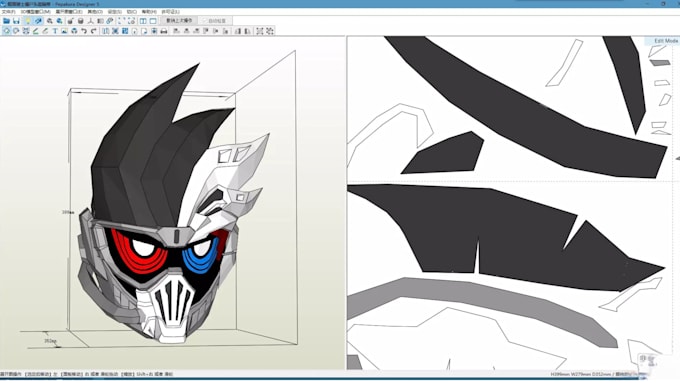Screen dimensions: 680x383
Task: Click the cylinder icon in the top toolbar
Action: pyautogui.click(x=80, y=21)
